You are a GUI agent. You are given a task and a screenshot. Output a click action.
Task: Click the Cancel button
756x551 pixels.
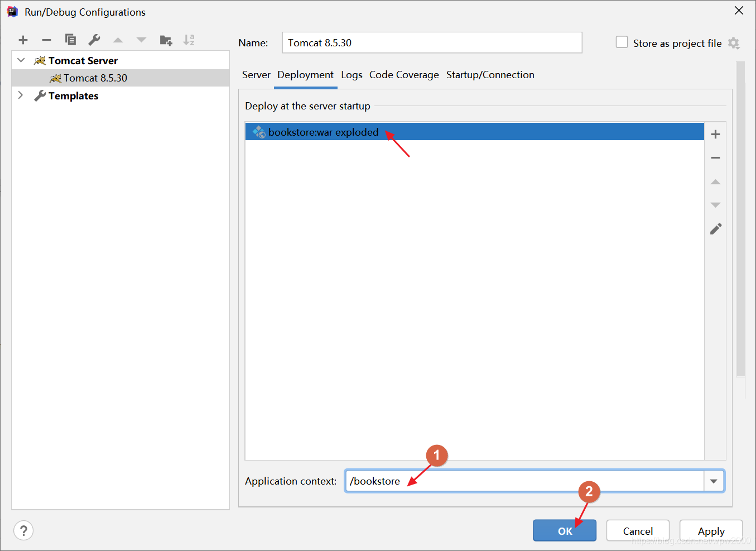[638, 531]
